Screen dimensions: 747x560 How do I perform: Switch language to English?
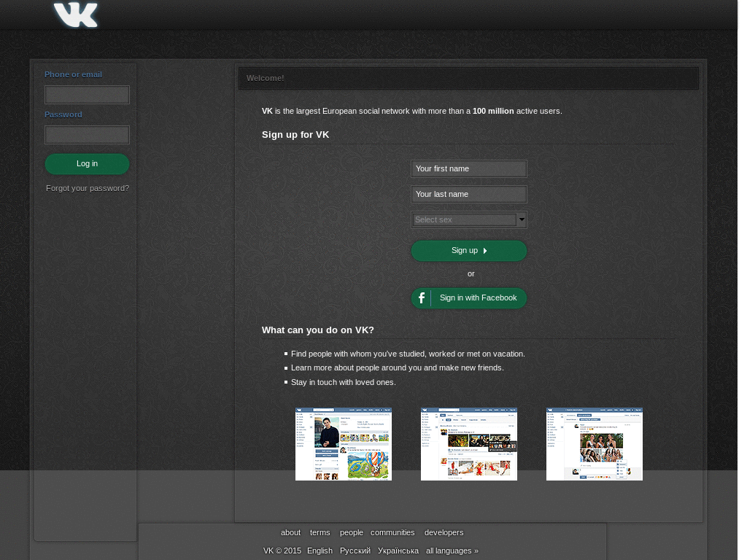click(320, 551)
